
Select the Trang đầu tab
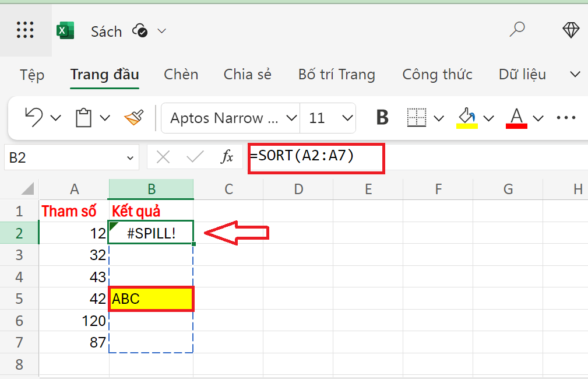point(105,74)
